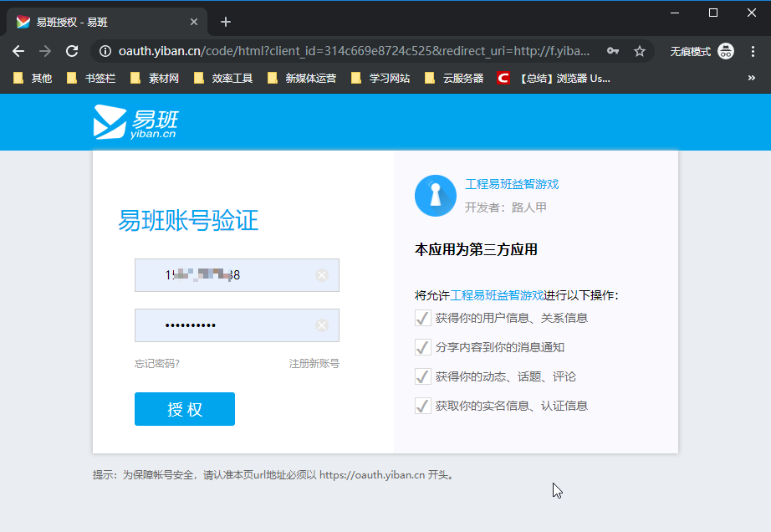The image size is (771, 532).
Task: Click 开发者：路人甲 text
Action: pyautogui.click(x=506, y=207)
